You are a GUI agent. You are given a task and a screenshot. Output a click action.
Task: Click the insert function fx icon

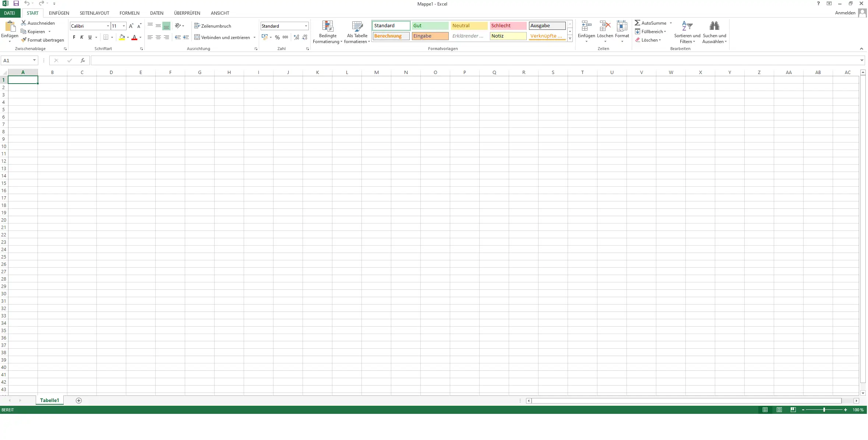pyautogui.click(x=83, y=60)
